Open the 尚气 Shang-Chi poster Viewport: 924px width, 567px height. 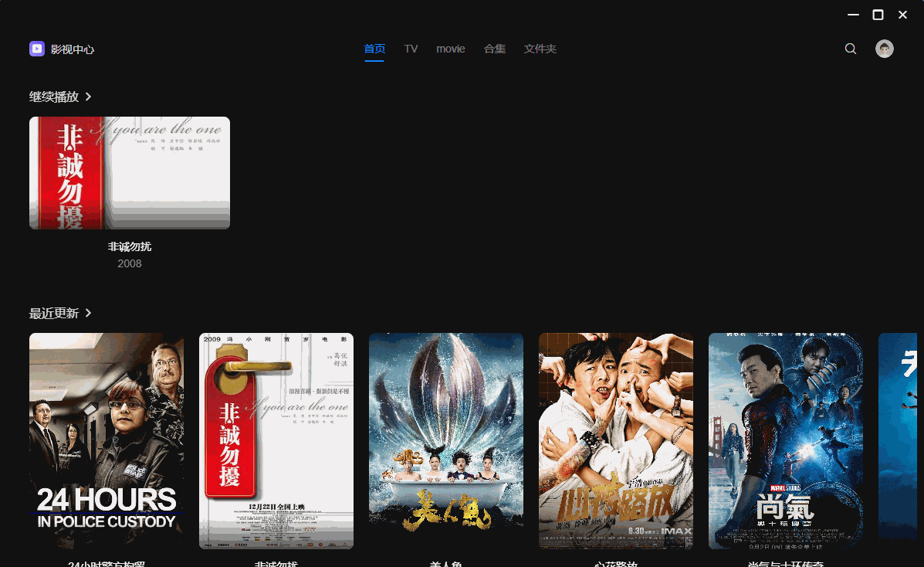786,441
